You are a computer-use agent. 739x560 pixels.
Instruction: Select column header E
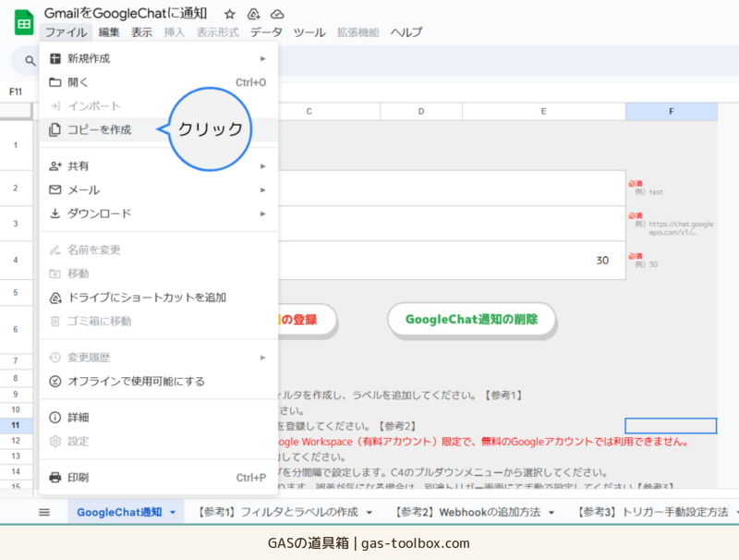click(x=543, y=111)
